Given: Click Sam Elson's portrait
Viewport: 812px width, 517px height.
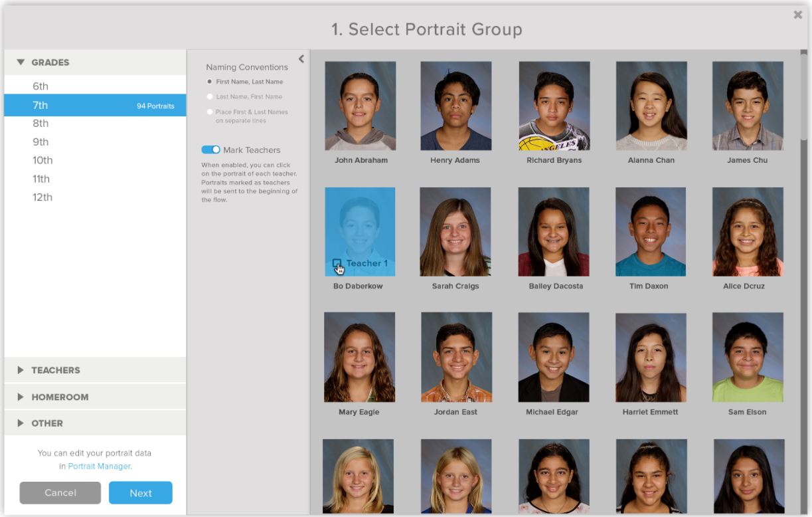Looking at the screenshot, I should point(748,358).
